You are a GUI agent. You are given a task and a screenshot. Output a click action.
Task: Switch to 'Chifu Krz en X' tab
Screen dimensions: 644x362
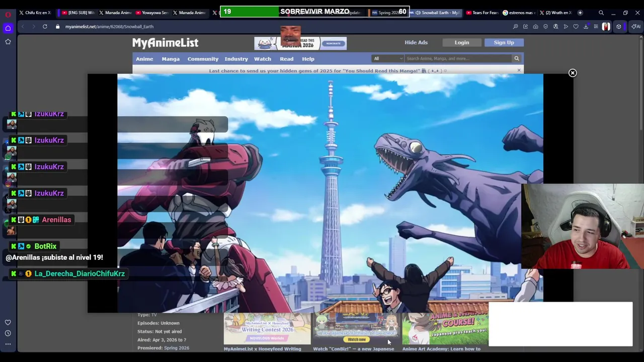[x=35, y=13]
